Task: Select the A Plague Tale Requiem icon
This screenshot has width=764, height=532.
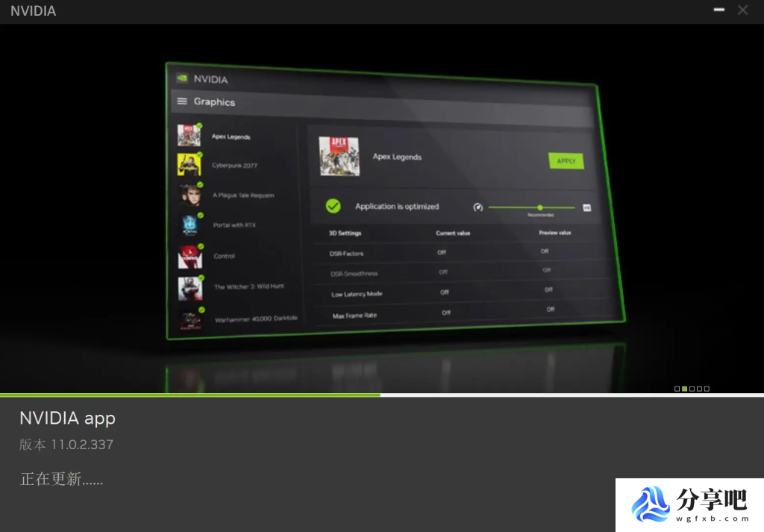Action: click(x=190, y=195)
